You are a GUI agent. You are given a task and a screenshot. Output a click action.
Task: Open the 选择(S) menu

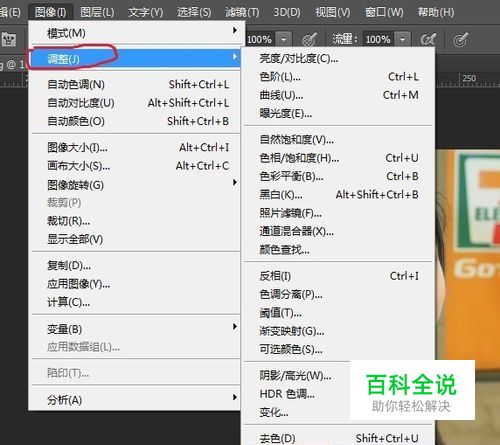[x=194, y=12]
